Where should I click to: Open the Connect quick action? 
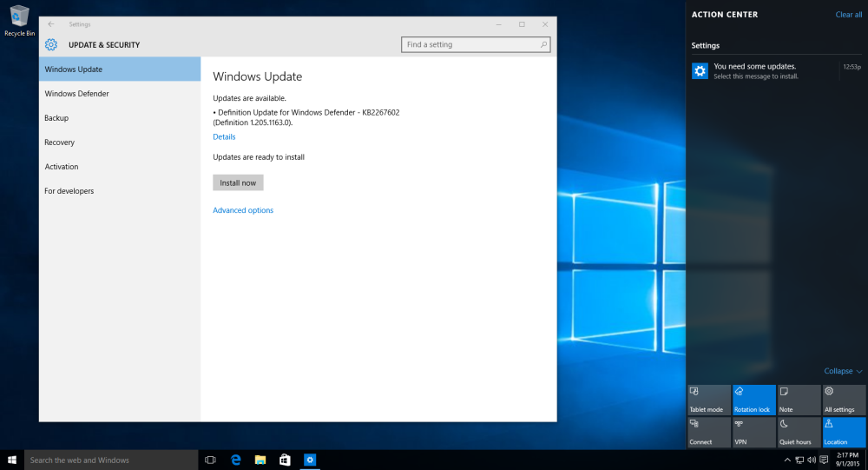[709, 433]
